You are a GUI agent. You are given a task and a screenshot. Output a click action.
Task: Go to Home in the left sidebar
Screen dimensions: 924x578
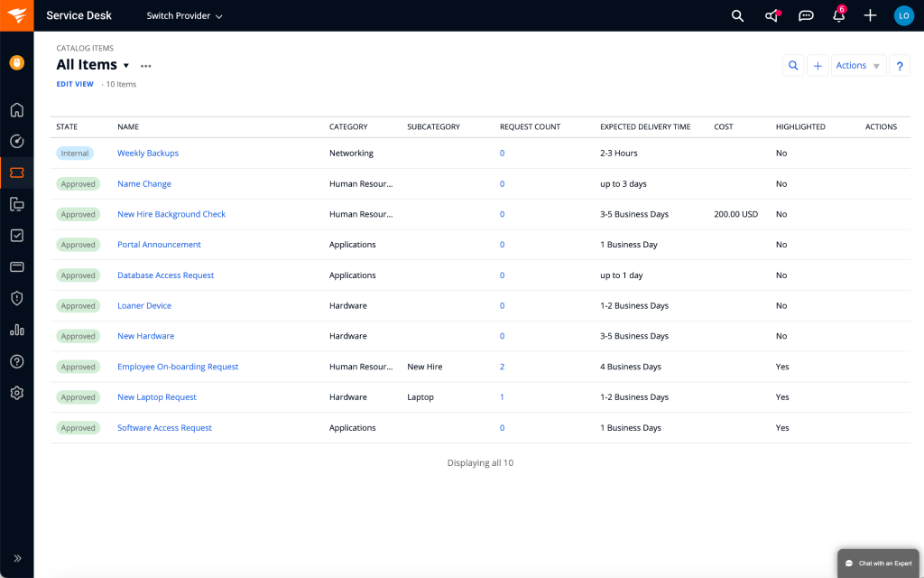[16, 109]
